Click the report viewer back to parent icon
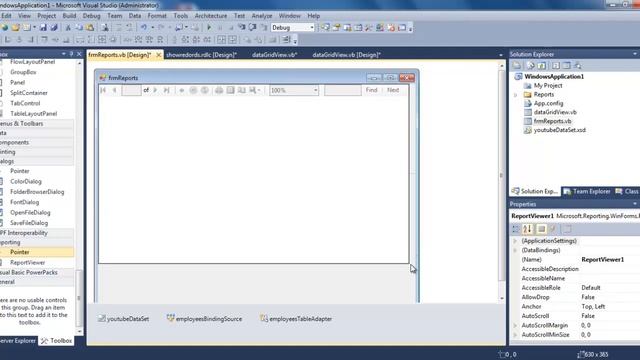Image resolution: width=640 pixels, height=360 pixels. [x=182, y=90]
